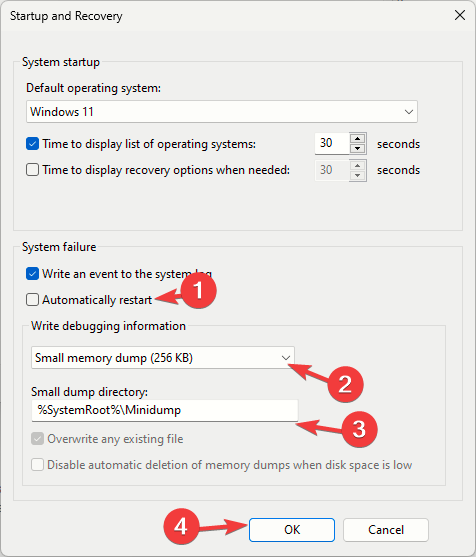This screenshot has height=557, width=476.
Task: Click the 30 seconds operating systems list field
Action: tap(332, 144)
